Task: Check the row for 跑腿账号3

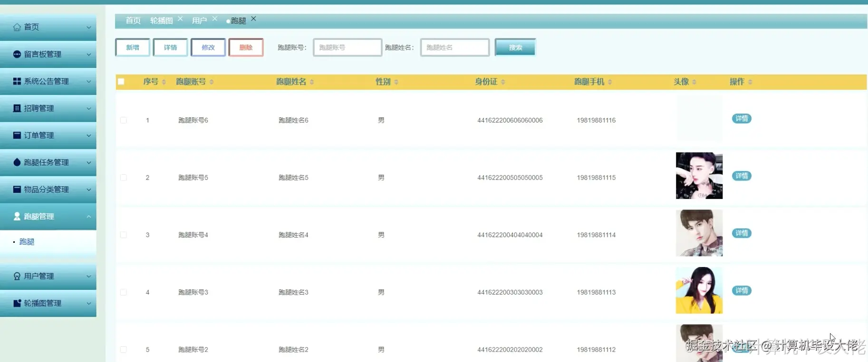Action: [124, 292]
